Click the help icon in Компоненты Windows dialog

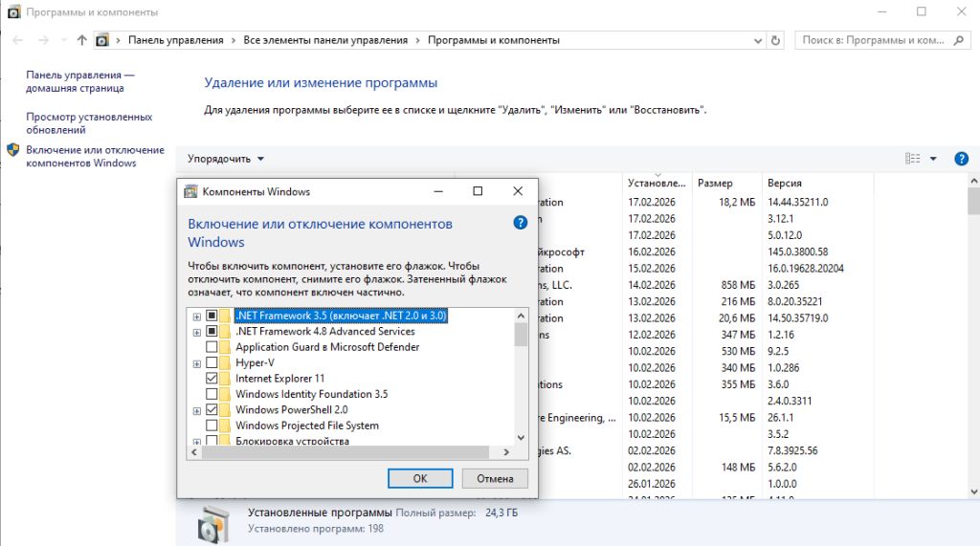521,223
